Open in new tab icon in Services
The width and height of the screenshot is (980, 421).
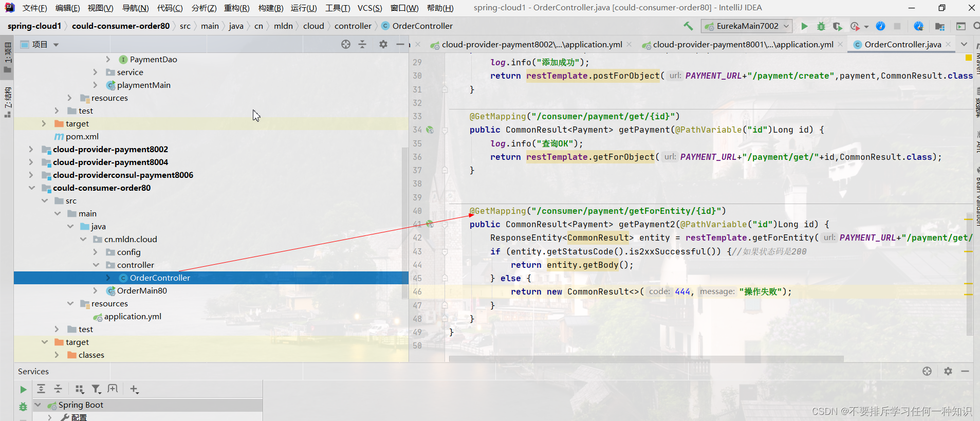point(113,389)
